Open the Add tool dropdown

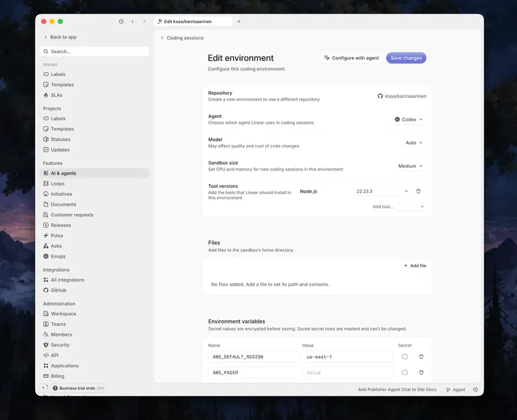coord(398,207)
